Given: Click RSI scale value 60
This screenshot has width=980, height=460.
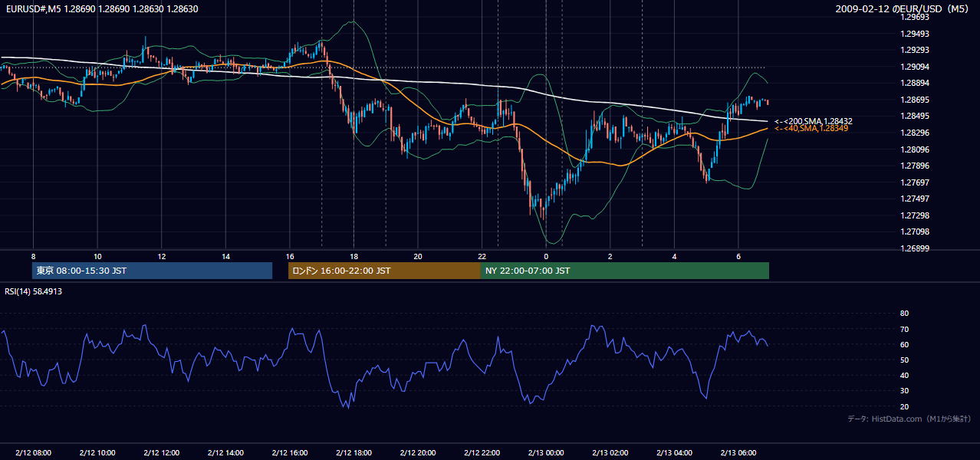Looking at the screenshot, I should tap(904, 344).
